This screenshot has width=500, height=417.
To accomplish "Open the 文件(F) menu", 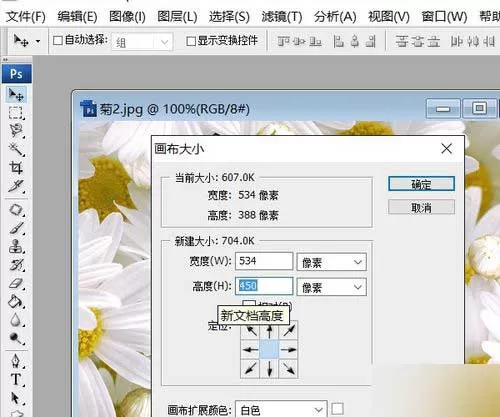I will click(26, 16).
